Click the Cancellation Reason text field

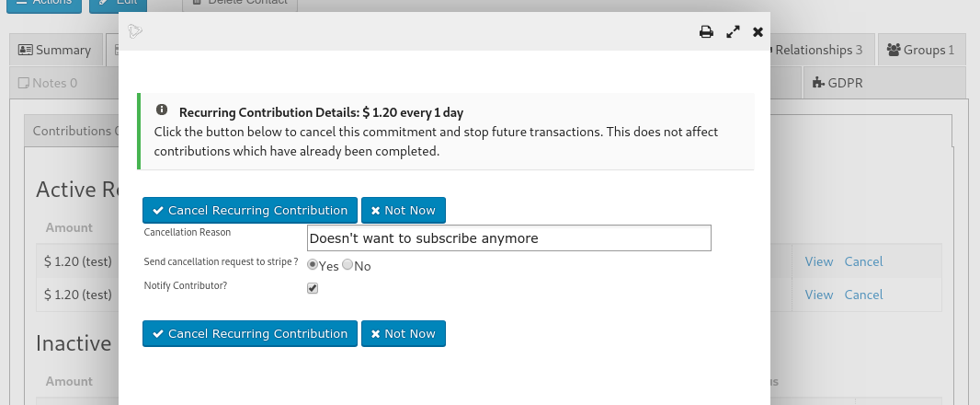click(x=508, y=237)
